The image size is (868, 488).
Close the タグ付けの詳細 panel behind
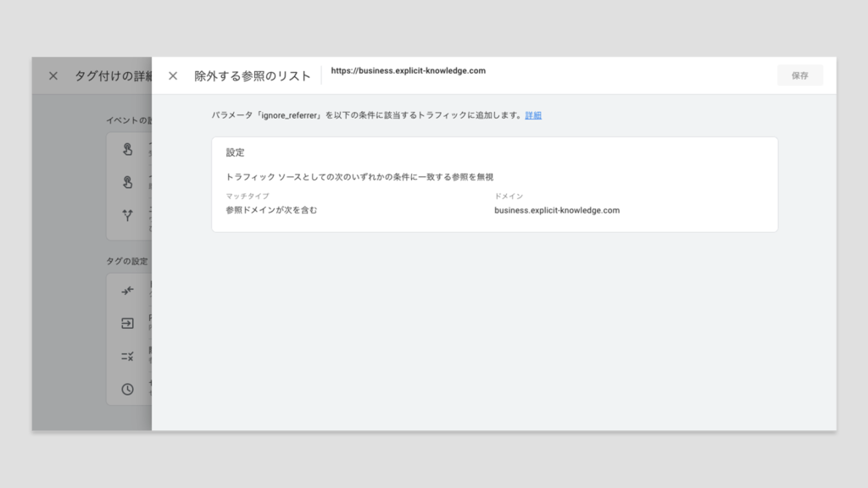click(x=53, y=76)
